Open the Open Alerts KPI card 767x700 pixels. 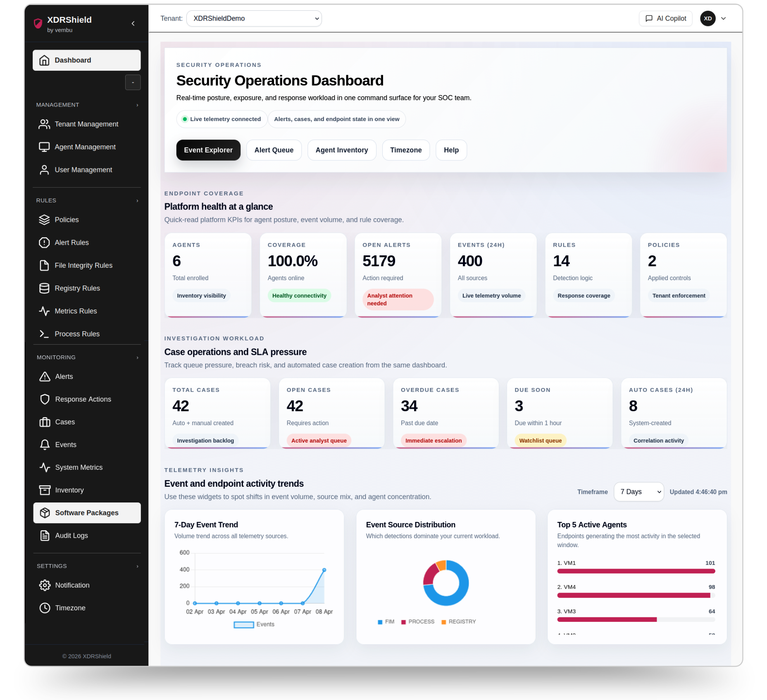(x=398, y=275)
